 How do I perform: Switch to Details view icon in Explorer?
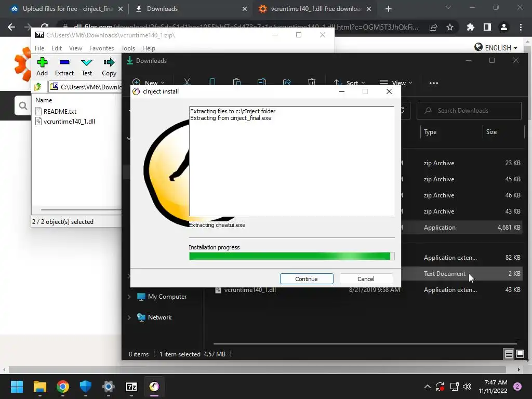point(509,354)
